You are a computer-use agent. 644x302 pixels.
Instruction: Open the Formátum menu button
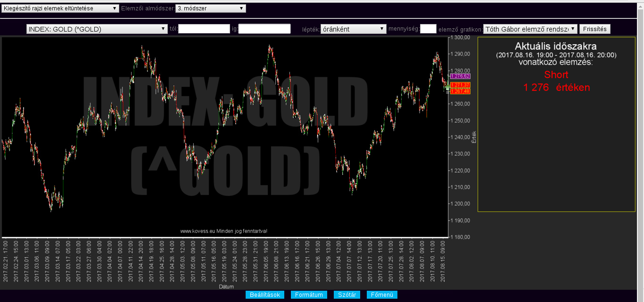(309, 295)
